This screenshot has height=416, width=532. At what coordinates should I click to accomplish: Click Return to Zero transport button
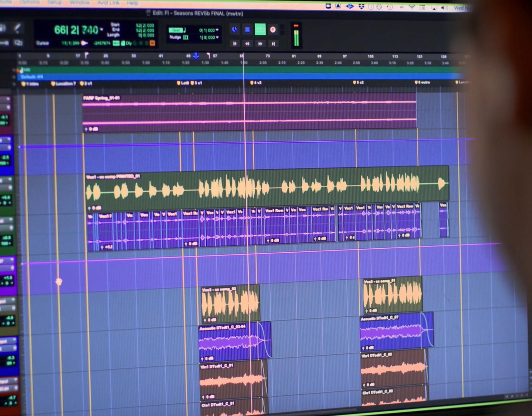point(234,44)
